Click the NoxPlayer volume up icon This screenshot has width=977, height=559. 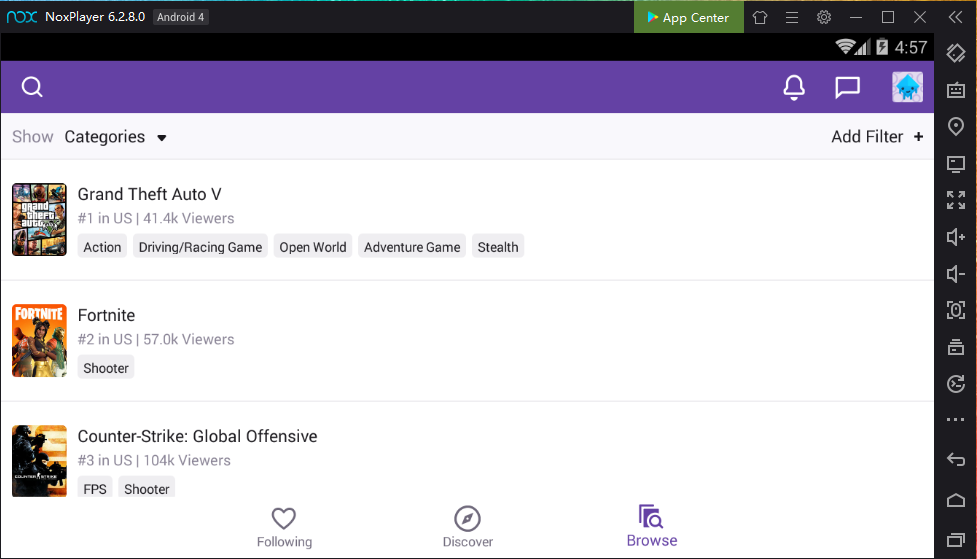[955, 237]
